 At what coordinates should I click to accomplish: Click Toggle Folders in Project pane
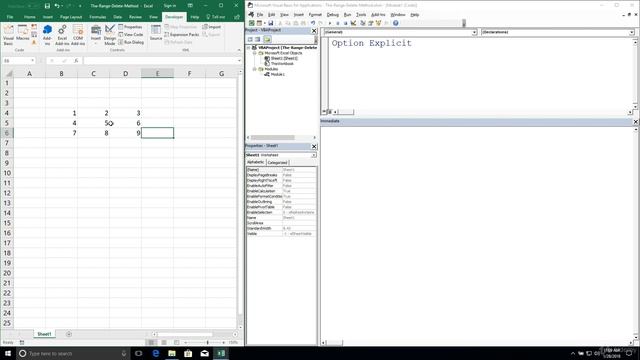(x=267, y=39)
